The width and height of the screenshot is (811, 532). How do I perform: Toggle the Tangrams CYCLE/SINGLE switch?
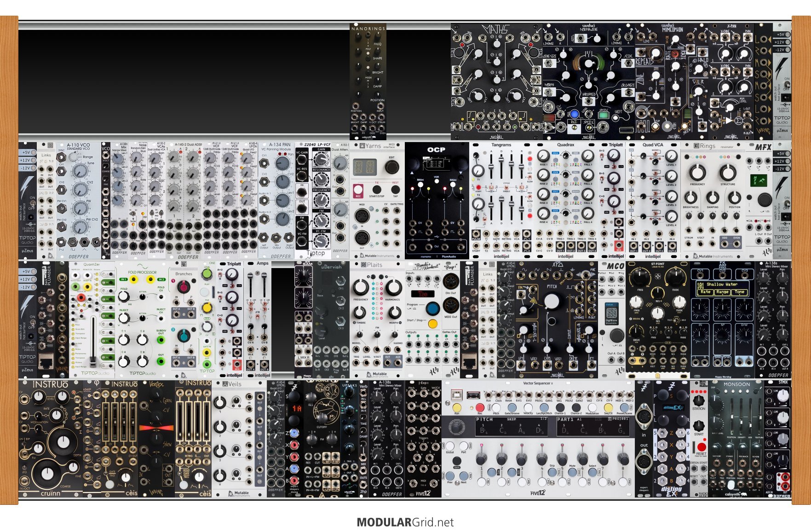click(506, 188)
